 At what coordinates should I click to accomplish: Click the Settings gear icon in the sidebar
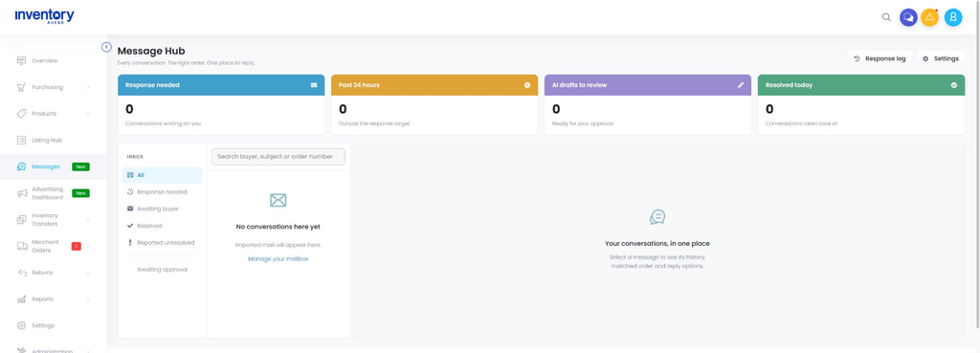(x=22, y=325)
